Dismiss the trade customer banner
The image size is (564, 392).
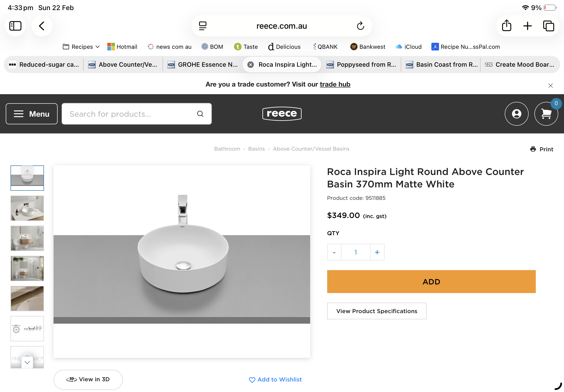coord(550,86)
